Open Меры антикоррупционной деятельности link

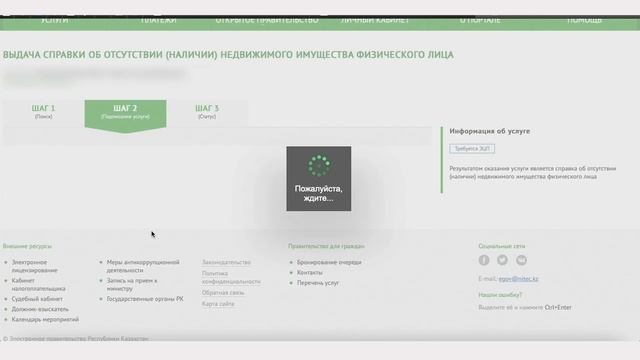143,266
